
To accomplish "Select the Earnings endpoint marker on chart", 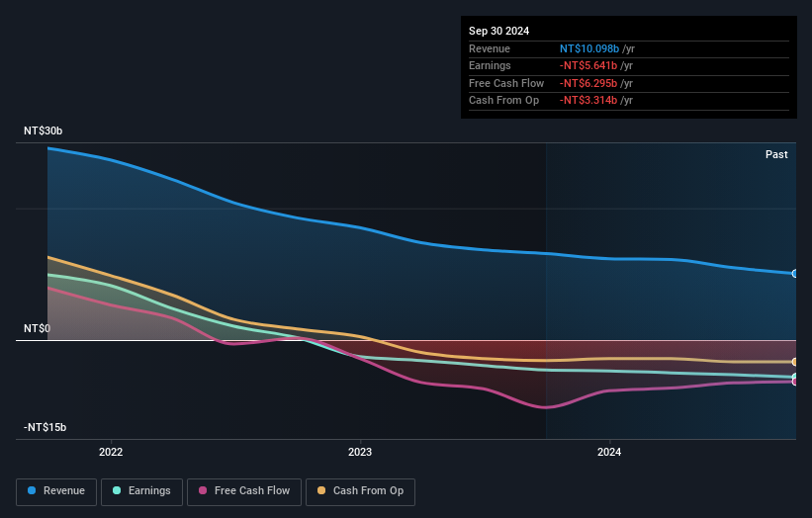I will pyautogui.click(x=795, y=377).
